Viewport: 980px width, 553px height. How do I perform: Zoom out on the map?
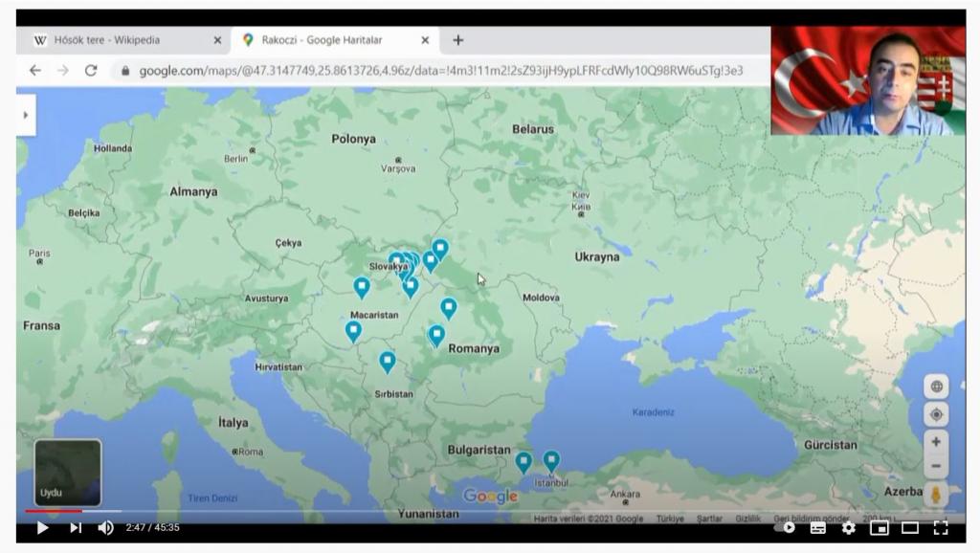pyautogui.click(x=936, y=466)
